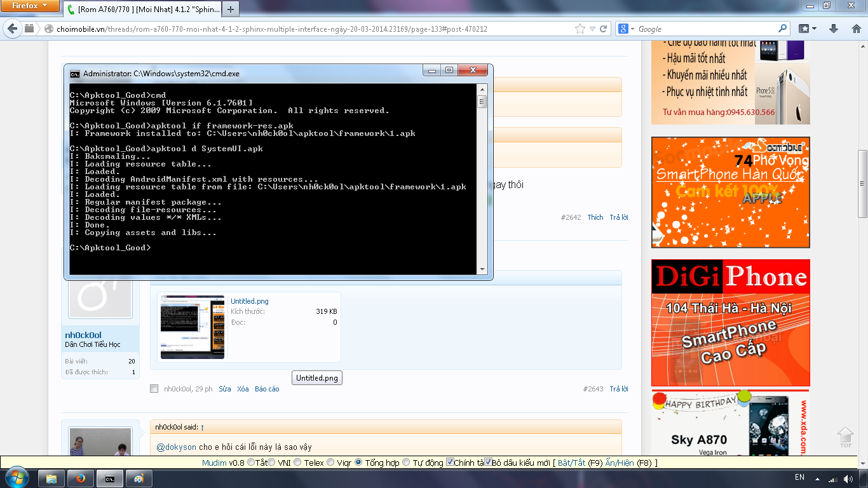This screenshot has width=868, height=488.
Task: Expand the search engine selector dropdown
Action: (628, 29)
